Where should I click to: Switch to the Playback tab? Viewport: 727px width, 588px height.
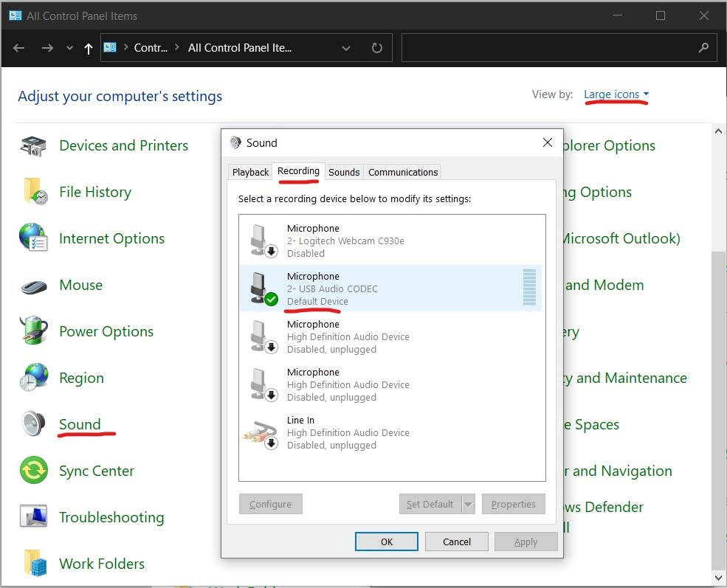click(250, 172)
